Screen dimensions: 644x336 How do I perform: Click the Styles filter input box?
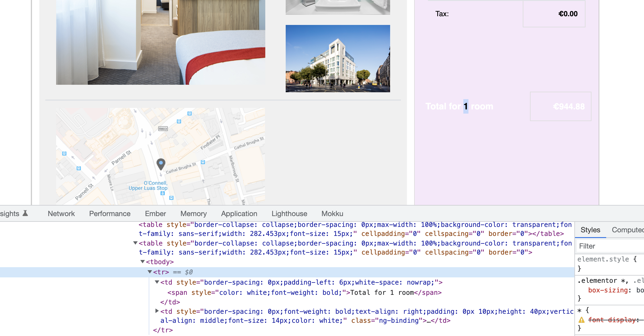[609, 246]
